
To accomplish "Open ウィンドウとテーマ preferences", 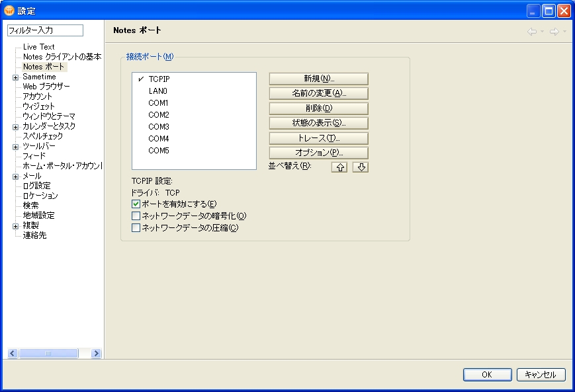I will coord(49,116).
